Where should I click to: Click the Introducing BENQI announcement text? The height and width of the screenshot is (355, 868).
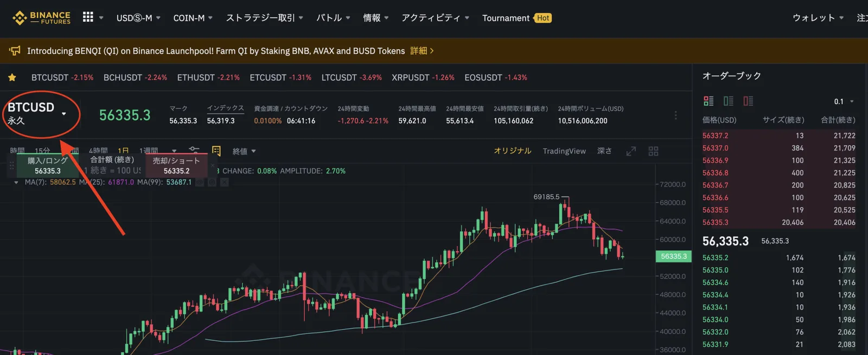(216, 51)
